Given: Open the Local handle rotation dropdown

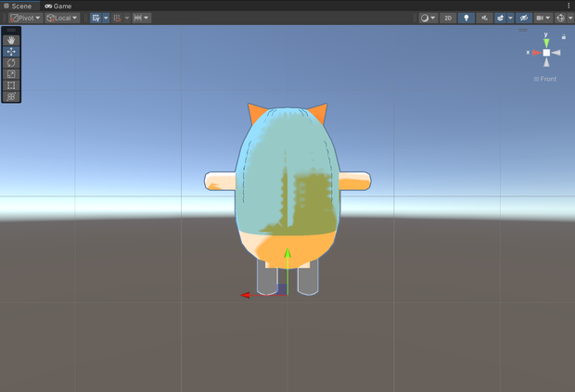Looking at the screenshot, I should 62,18.
